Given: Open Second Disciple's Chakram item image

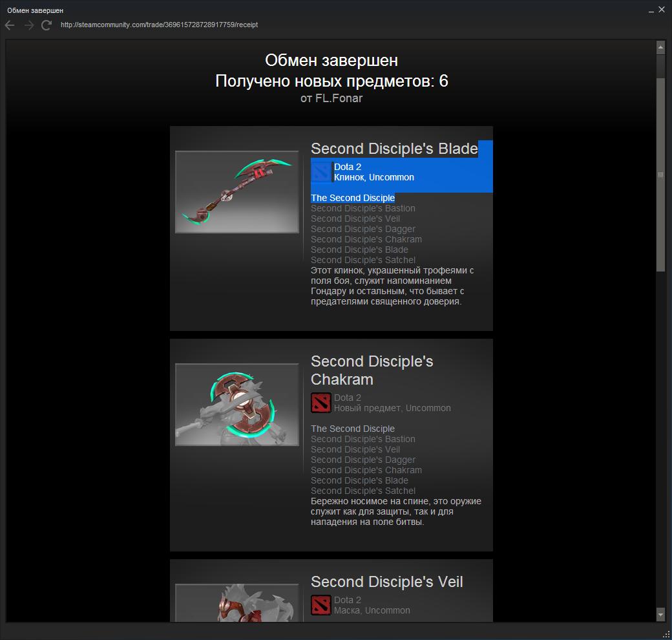Looking at the screenshot, I should tap(237, 405).
